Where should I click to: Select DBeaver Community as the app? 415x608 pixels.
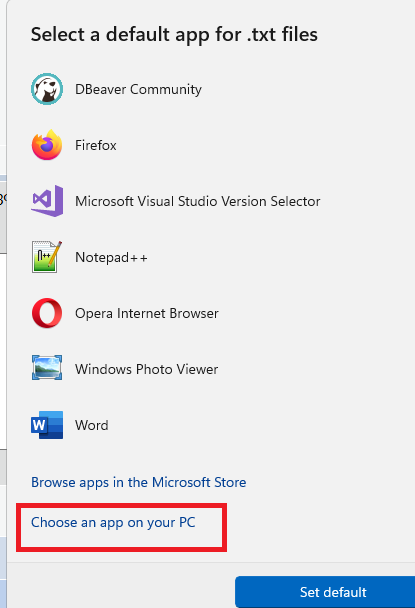pyautogui.click(x=138, y=89)
